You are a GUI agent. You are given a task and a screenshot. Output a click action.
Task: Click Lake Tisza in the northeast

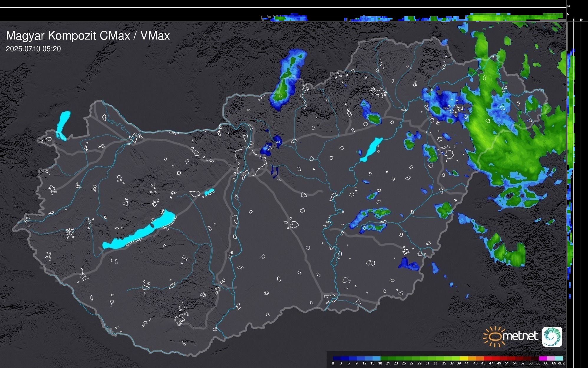tap(371, 149)
